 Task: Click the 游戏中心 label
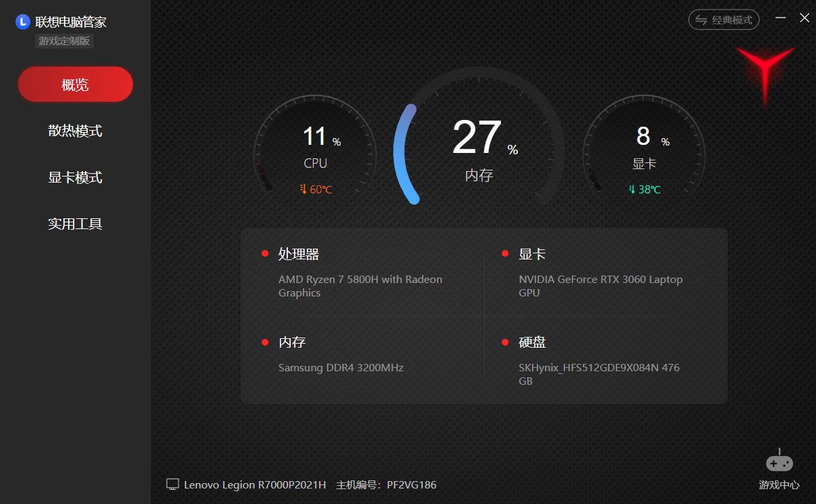click(x=780, y=485)
